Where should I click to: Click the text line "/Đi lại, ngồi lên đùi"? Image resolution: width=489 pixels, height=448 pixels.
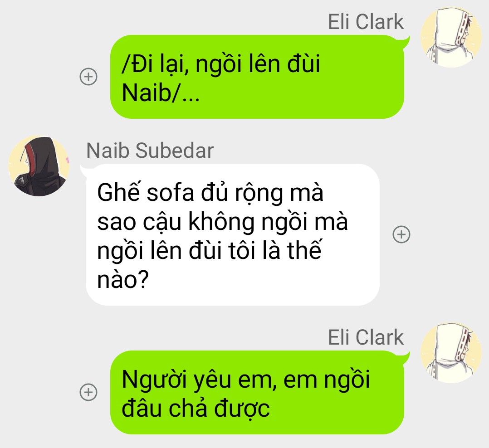[x=221, y=64]
